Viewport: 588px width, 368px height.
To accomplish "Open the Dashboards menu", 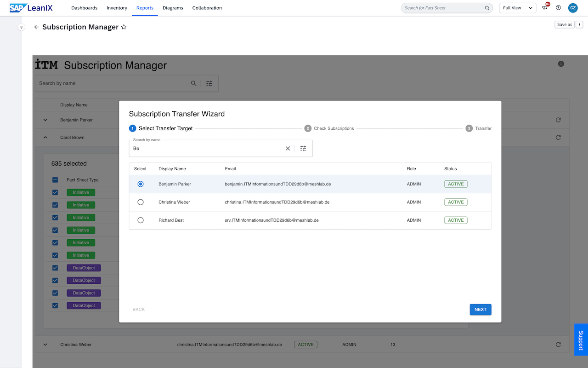I will (85, 8).
